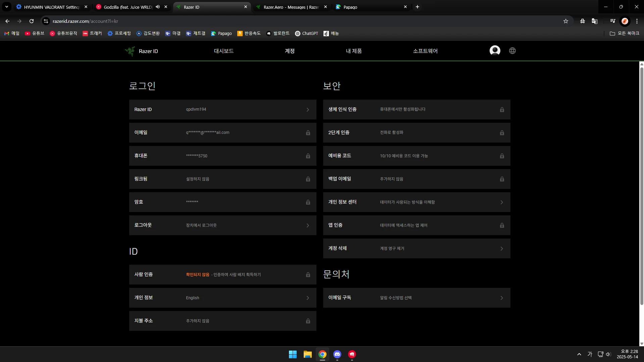
Task: Open the 모든 북마크 folder
Action: [x=624, y=34]
